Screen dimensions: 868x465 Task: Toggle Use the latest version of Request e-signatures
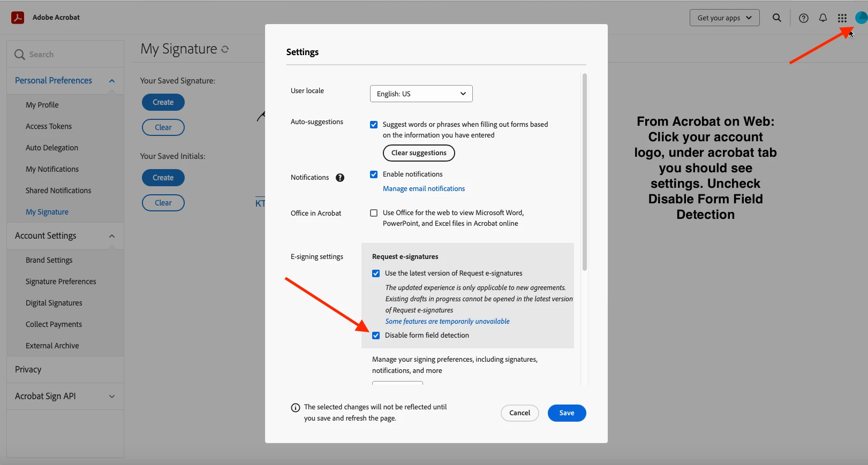tap(376, 273)
